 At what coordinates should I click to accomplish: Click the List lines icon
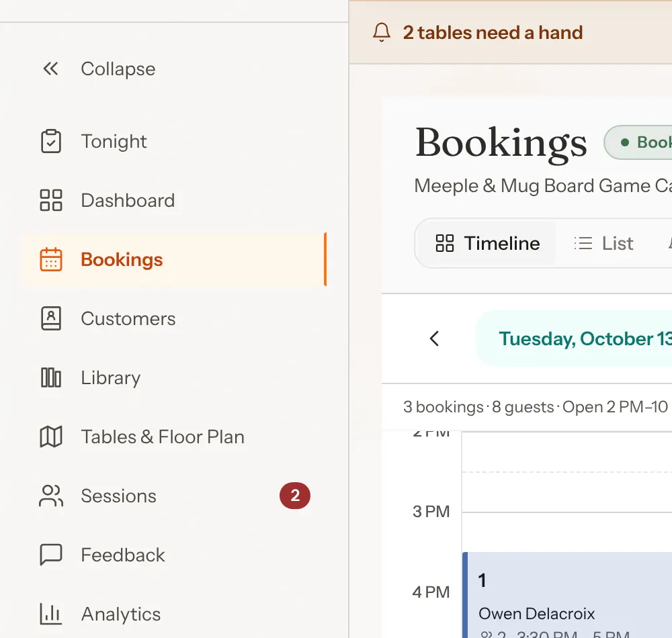coord(583,243)
